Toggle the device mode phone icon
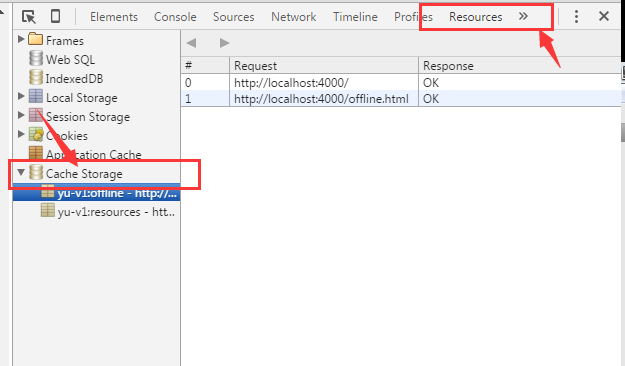The width and height of the screenshot is (625, 366). tap(55, 16)
